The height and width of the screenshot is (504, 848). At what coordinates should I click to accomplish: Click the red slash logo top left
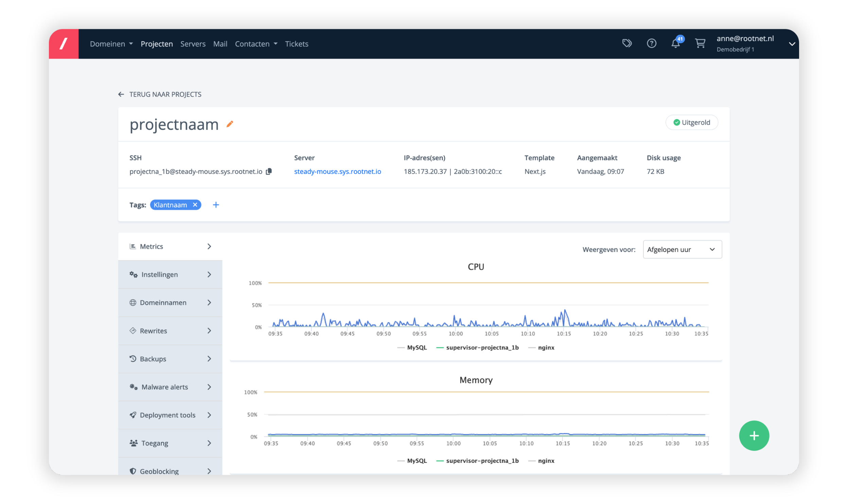coord(64,43)
